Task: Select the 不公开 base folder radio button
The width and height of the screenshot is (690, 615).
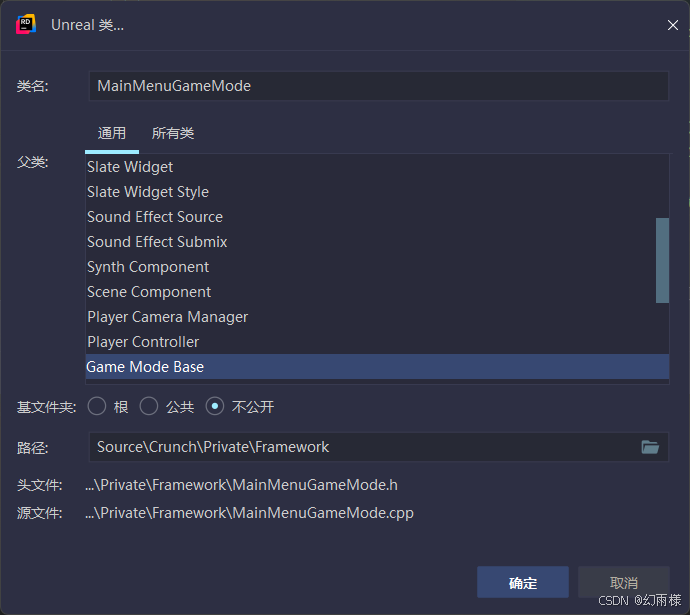Action: pyautogui.click(x=215, y=406)
